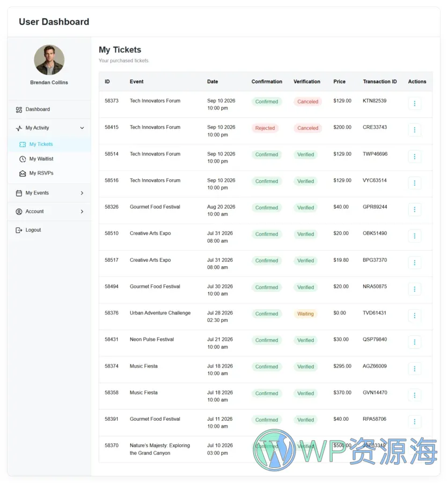Click Neon Pulse Festival event name

(152, 340)
